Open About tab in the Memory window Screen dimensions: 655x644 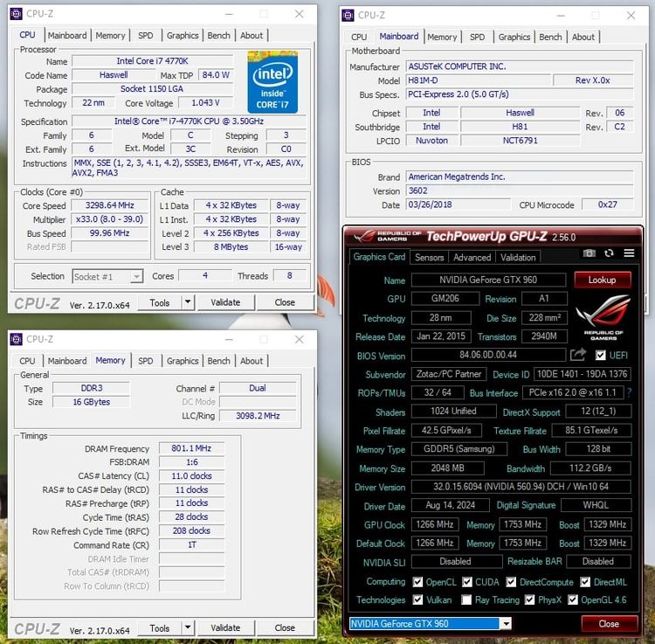252,361
